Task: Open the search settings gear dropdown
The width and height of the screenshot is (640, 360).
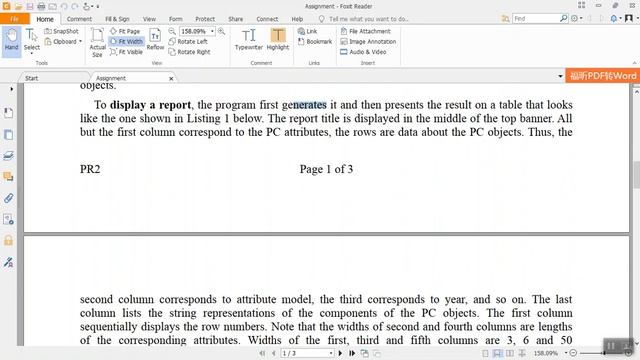Action: click(x=577, y=18)
